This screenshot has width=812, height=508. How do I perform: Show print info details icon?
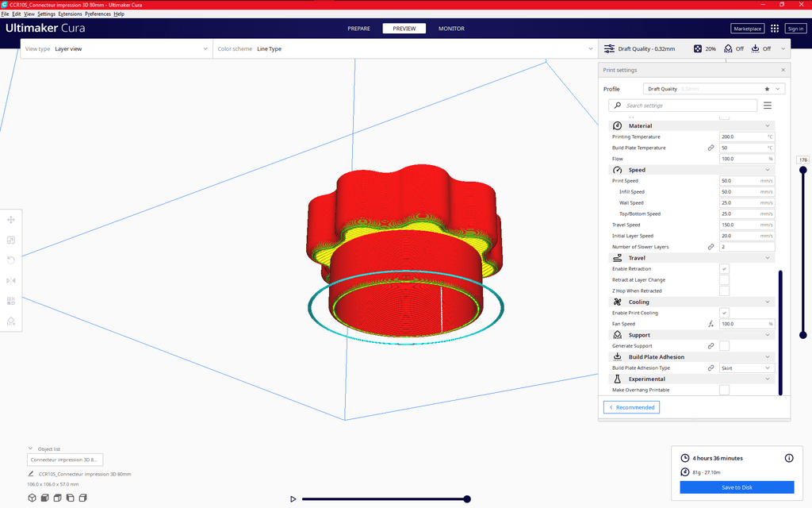(789, 458)
